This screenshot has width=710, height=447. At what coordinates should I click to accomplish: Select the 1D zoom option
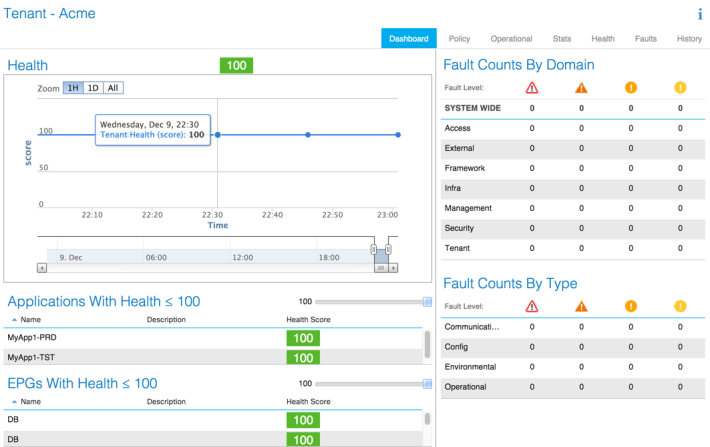point(93,88)
